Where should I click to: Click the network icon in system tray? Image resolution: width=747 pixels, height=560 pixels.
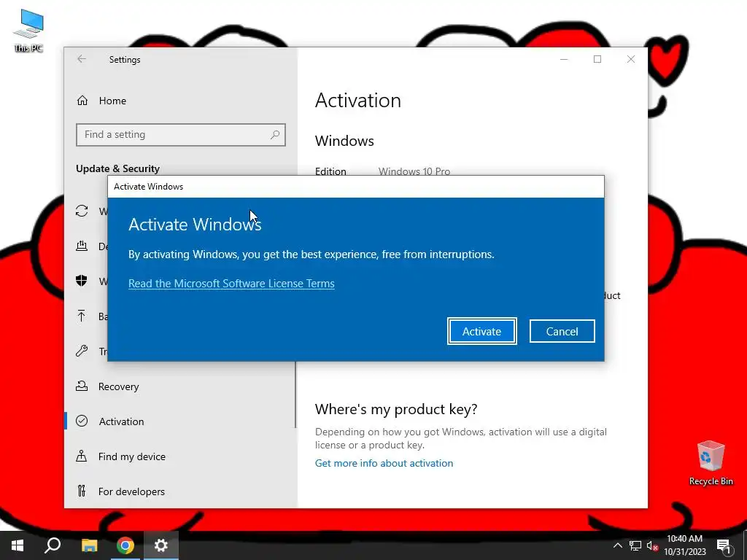635,545
